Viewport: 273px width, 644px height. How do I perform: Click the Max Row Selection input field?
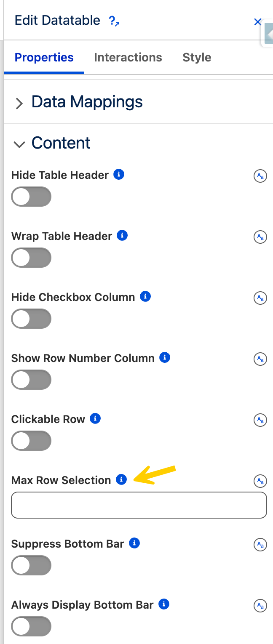(139, 505)
